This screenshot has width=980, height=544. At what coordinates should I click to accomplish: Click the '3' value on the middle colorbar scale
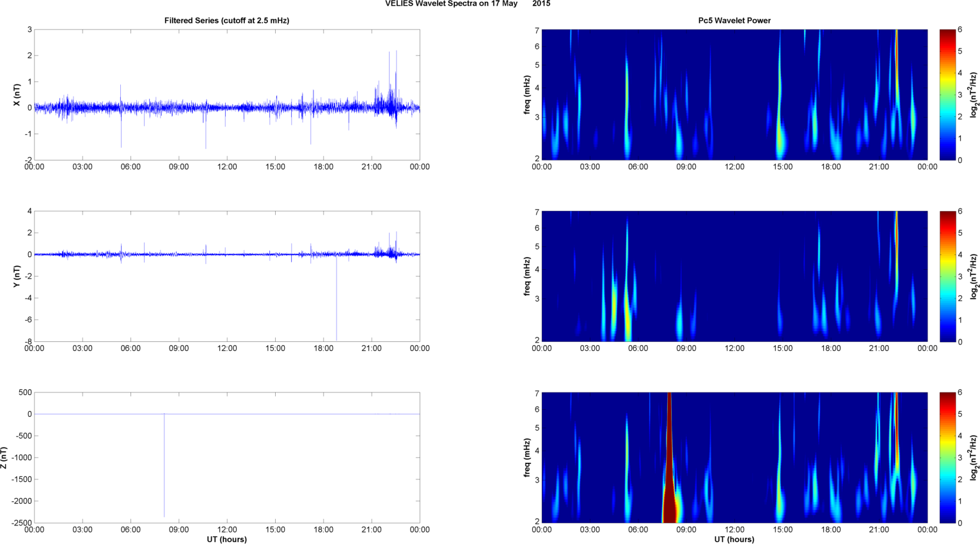click(x=960, y=276)
